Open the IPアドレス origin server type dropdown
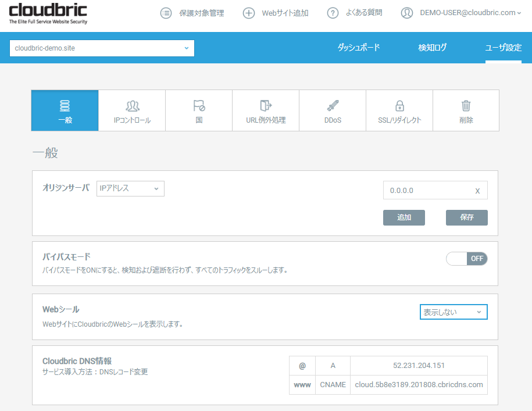 coord(130,188)
